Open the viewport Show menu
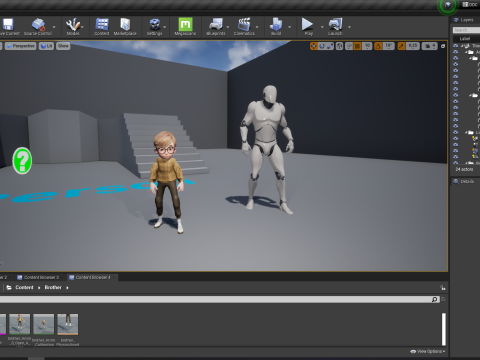Viewport: 480px width, 360px height. point(63,46)
